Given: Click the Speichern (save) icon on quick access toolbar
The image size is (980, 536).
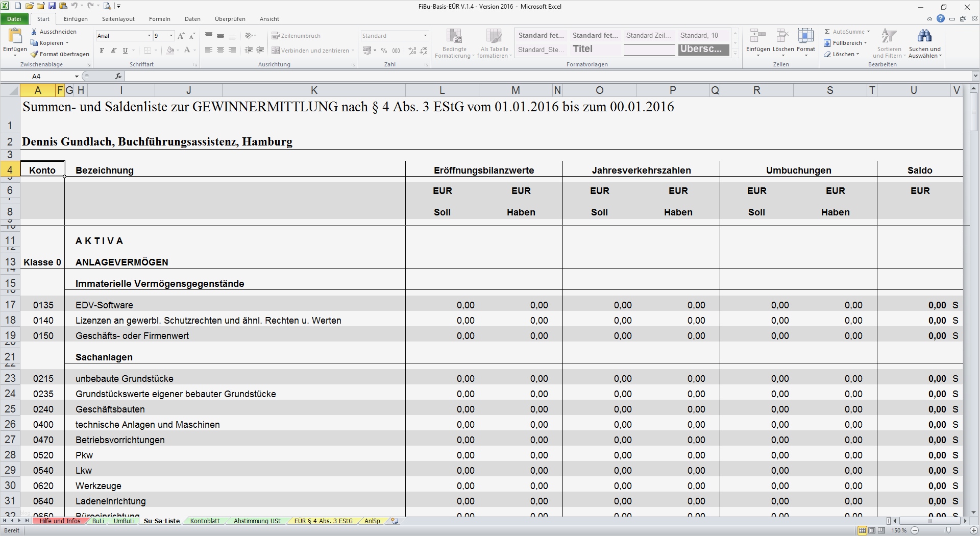Looking at the screenshot, I should point(52,6).
